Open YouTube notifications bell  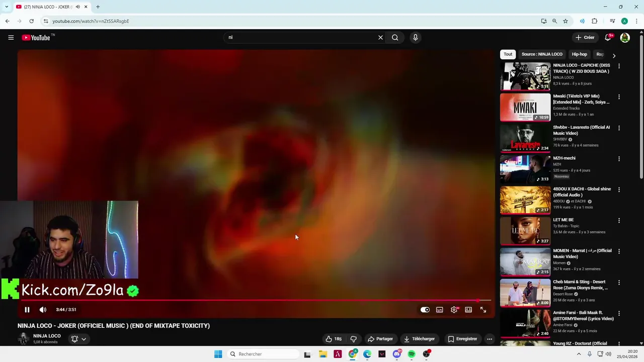[608, 38]
